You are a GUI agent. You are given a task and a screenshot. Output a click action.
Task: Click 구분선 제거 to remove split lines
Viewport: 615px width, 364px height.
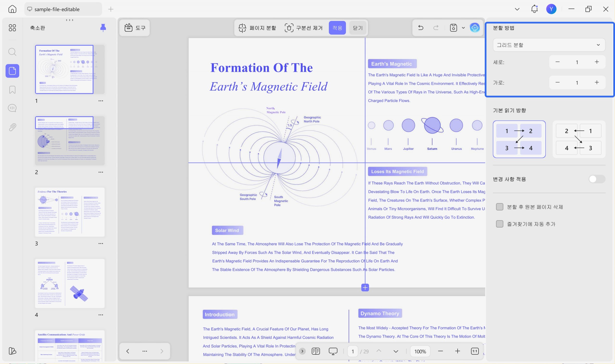304,28
